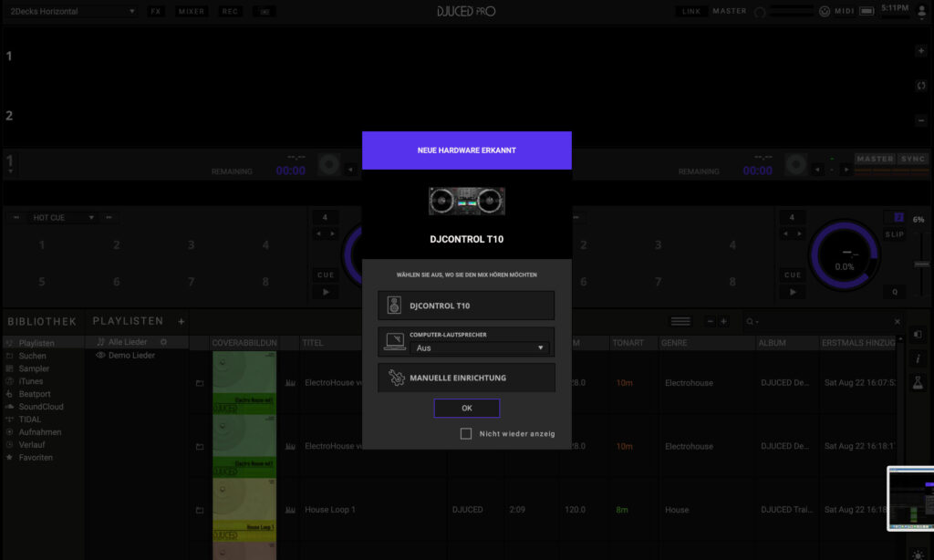
Task: Adjust the MASTER volume slider
Action: pyautogui.click(x=791, y=11)
